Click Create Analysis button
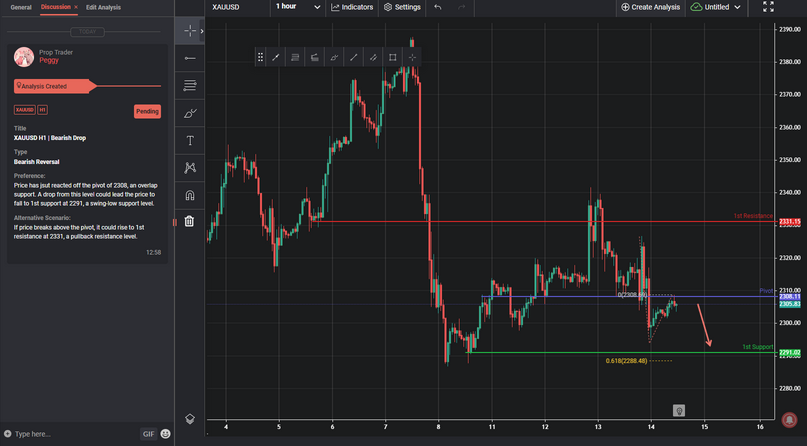The image size is (807, 446). pos(651,7)
